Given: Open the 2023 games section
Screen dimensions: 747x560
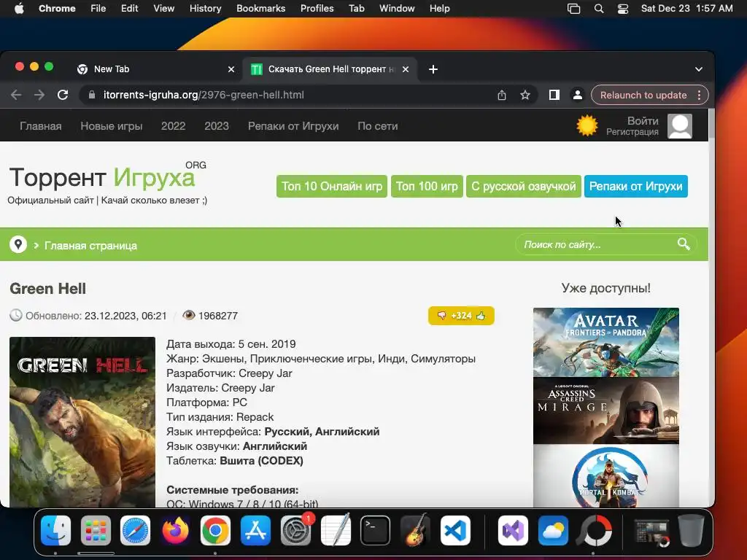Looking at the screenshot, I should click(216, 126).
